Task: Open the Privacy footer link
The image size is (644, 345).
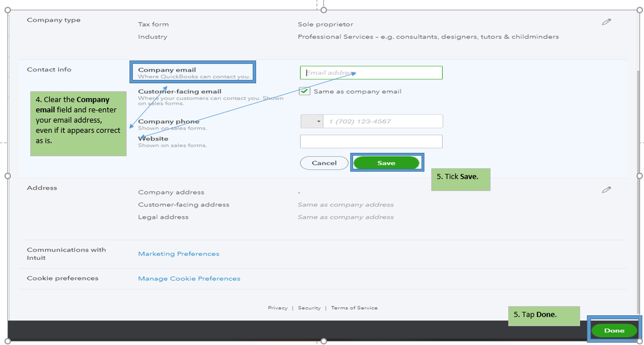Action: (x=277, y=308)
